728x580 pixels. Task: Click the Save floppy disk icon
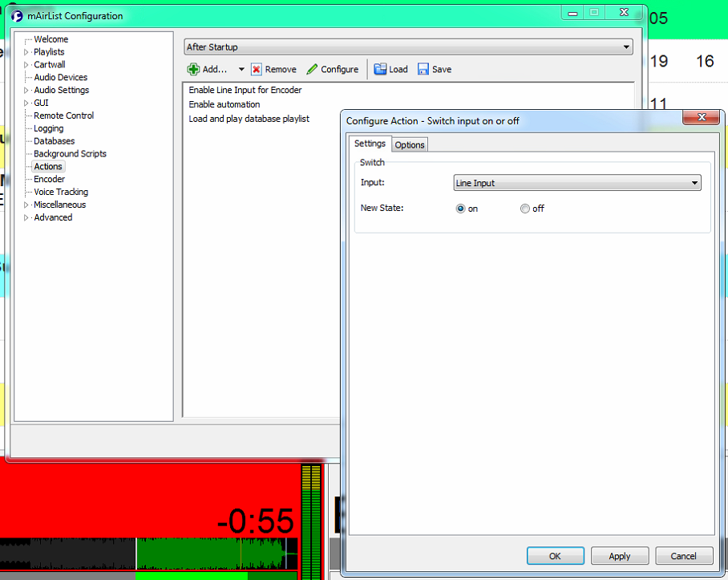click(423, 70)
